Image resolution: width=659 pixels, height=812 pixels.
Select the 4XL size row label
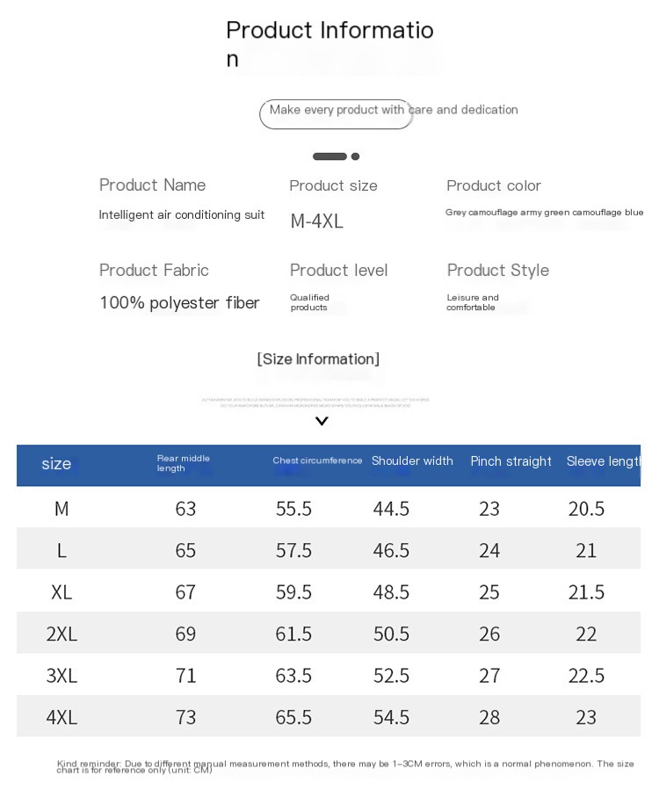62,717
